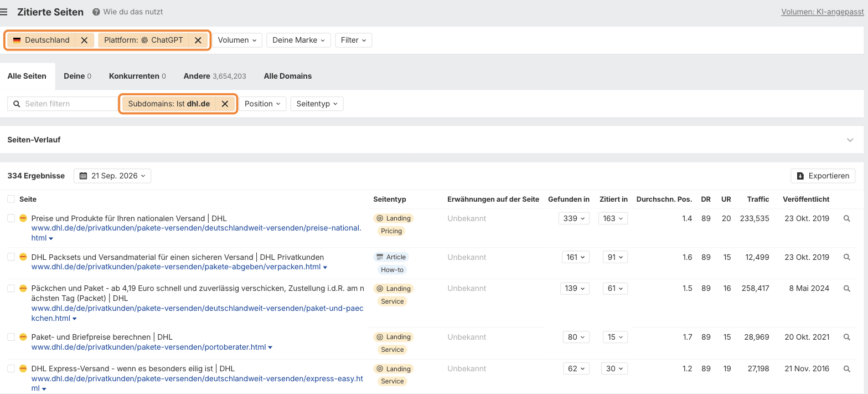Open the 21 Sep. 2026 date picker

112,176
